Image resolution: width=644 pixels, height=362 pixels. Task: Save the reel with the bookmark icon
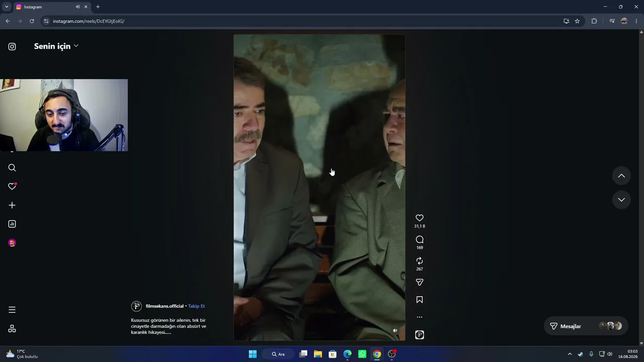point(420,300)
